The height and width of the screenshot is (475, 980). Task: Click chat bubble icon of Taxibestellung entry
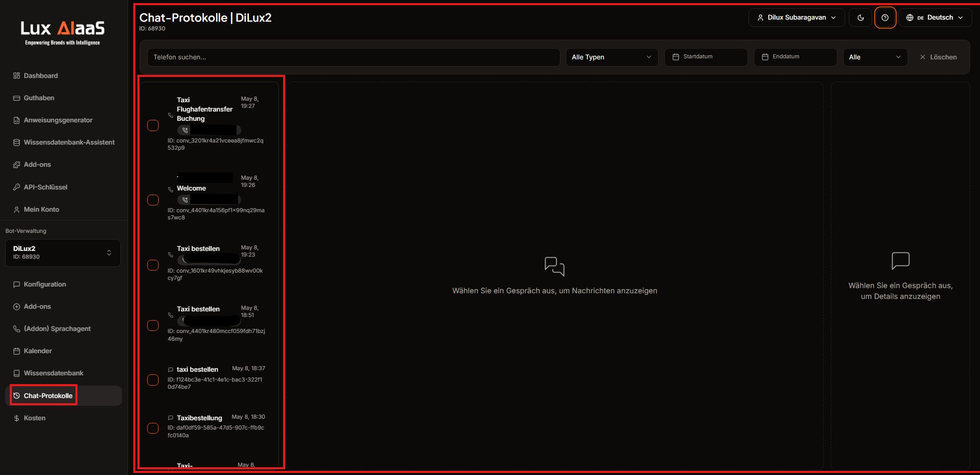pyautogui.click(x=170, y=418)
